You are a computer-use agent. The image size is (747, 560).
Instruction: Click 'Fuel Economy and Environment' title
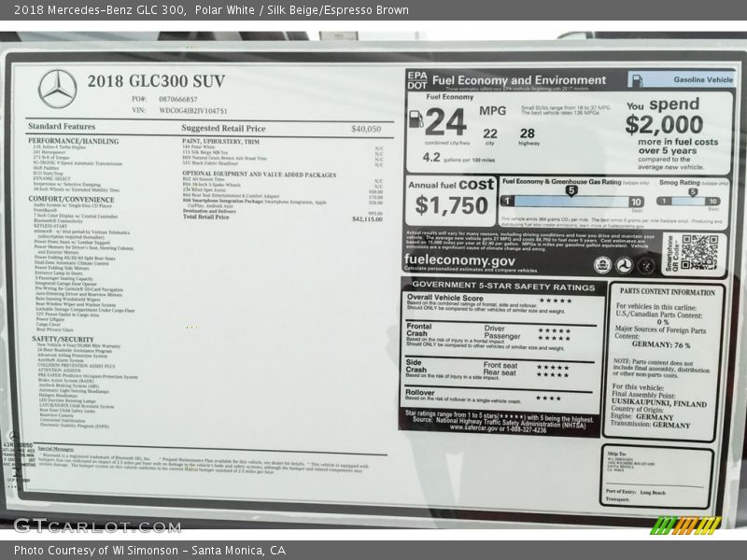(519, 80)
